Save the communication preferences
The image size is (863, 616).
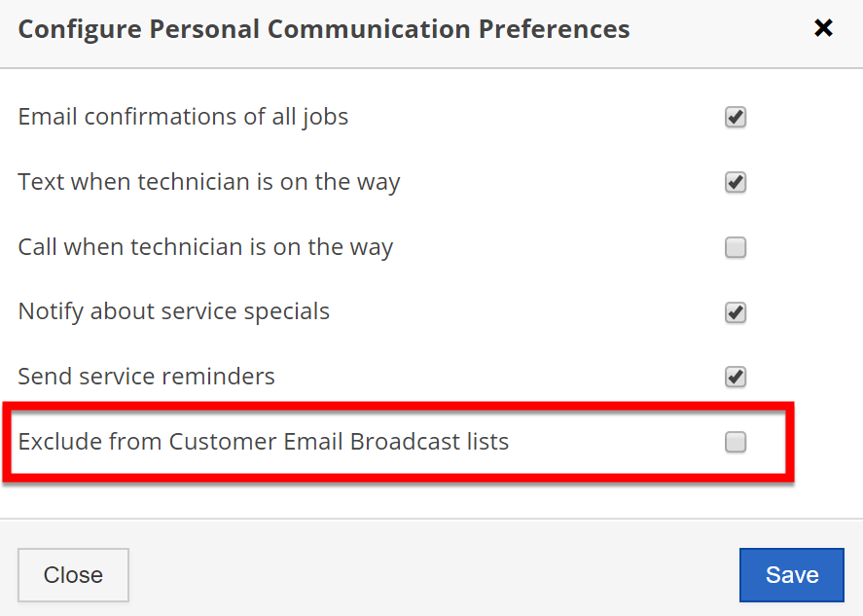(x=791, y=575)
